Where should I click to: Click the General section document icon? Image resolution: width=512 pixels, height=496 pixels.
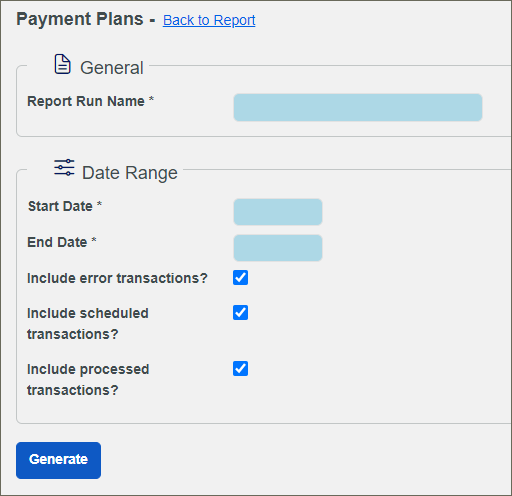(62, 64)
